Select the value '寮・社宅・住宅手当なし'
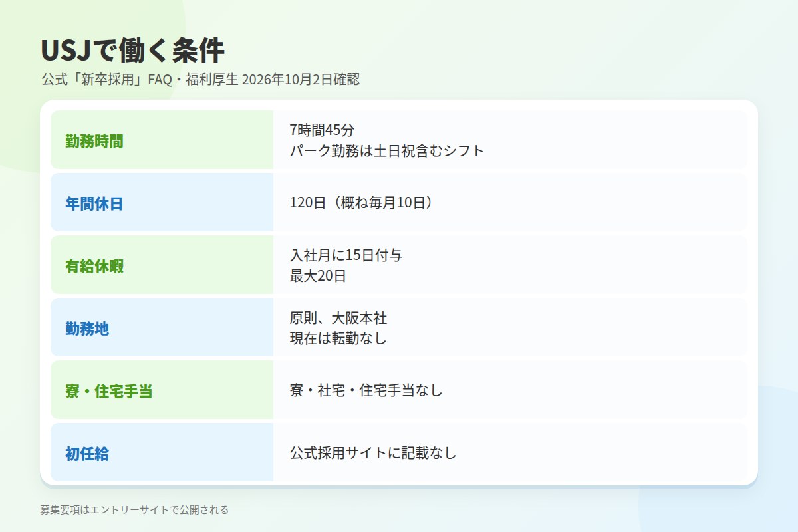The width and height of the screenshot is (798, 532). click(x=366, y=390)
